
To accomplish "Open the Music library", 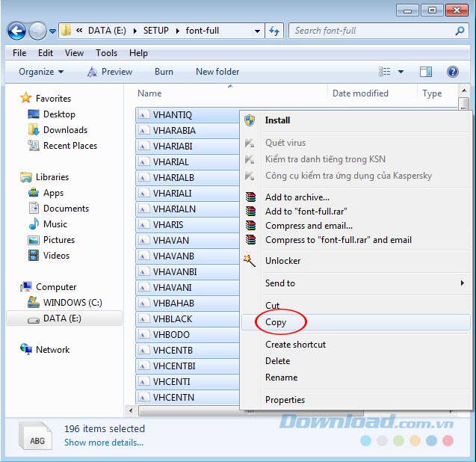I will [x=55, y=224].
